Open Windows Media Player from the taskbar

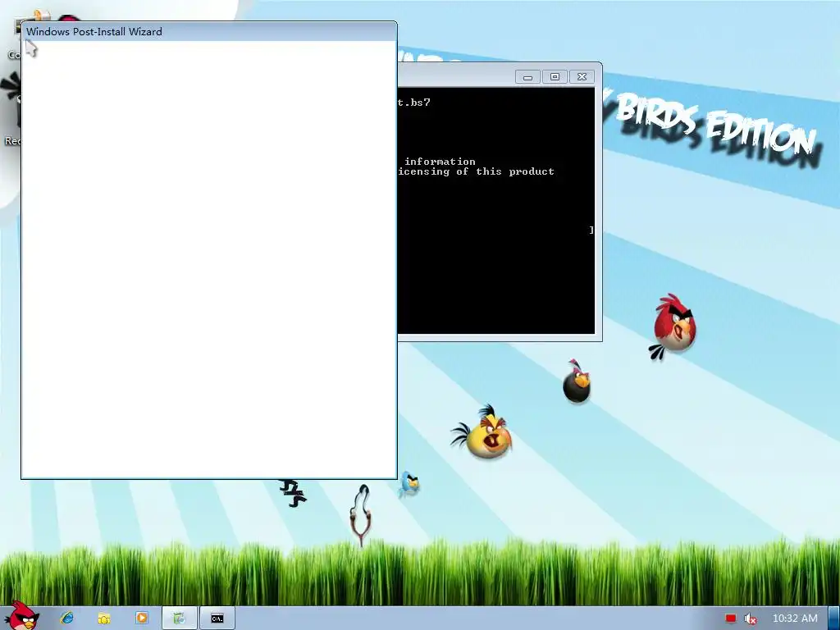[141, 619]
